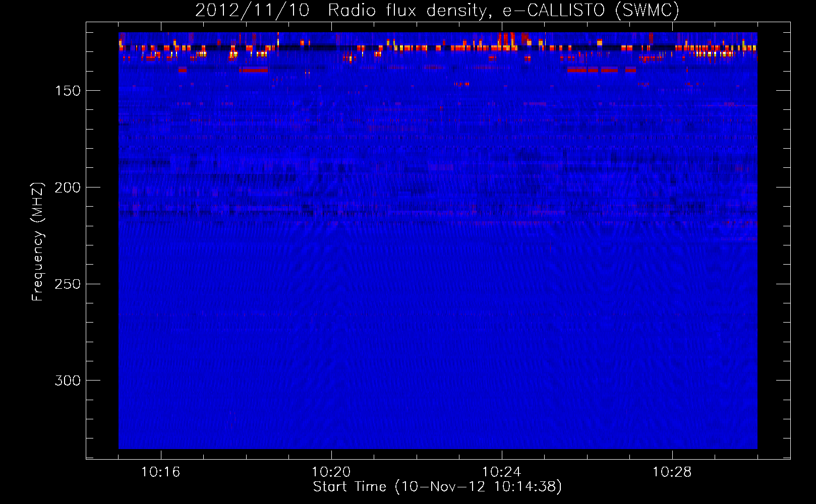This screenshot has width=816, height=504.
Task: Click the '150' frequency tick label
Action: [68, 91]
